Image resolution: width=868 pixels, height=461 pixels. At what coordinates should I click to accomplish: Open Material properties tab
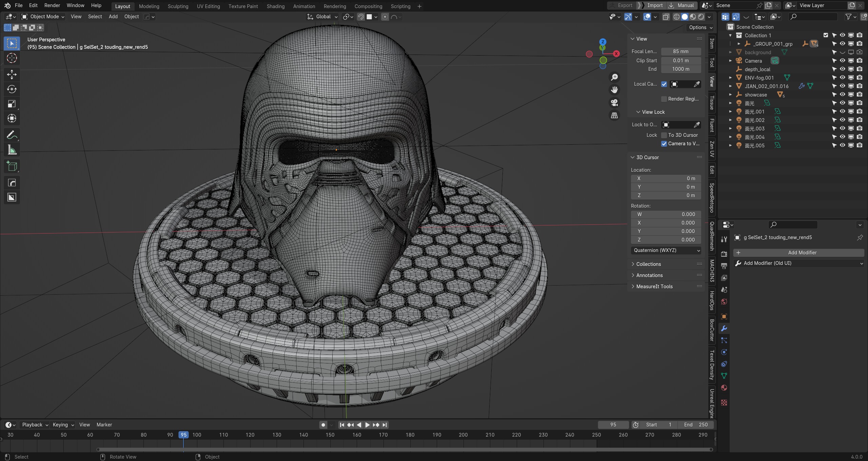coord(724,388)
